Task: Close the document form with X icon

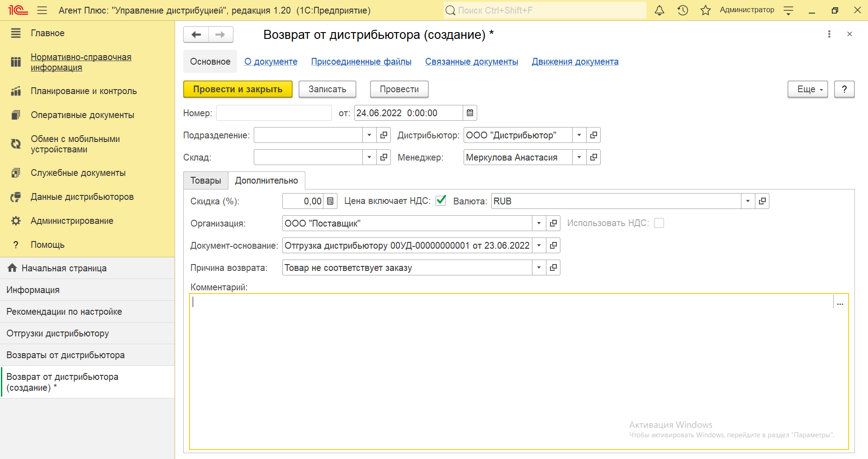Action: click(x=849, y=34)
